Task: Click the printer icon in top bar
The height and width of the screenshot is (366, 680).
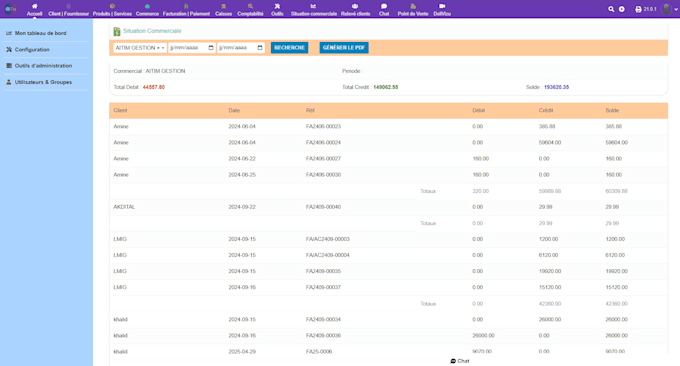Action: click(638, 9)
